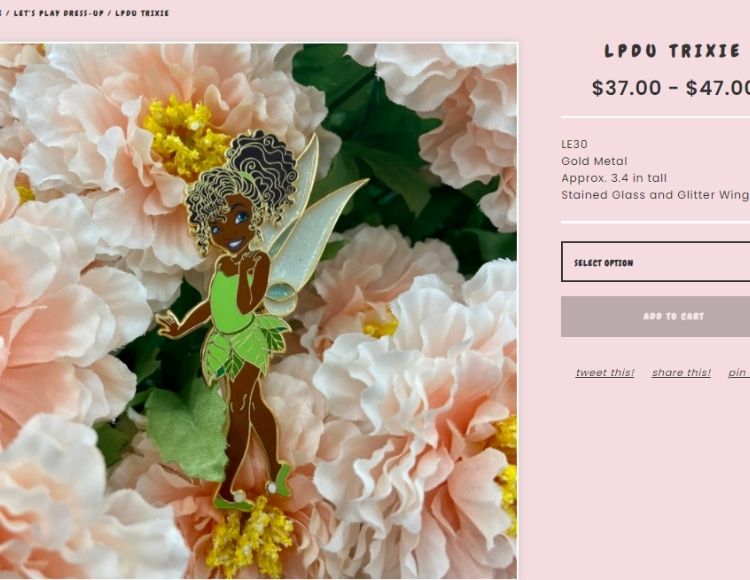750x580 pixels.
Task: Click the LE30 edition text
Action: click(x=574, y=144)
